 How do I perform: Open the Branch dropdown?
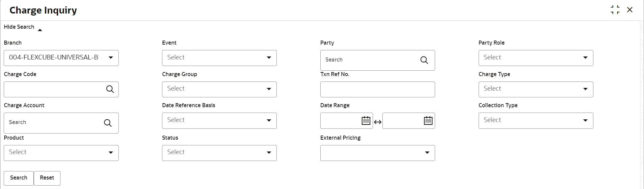coord(61,58)
